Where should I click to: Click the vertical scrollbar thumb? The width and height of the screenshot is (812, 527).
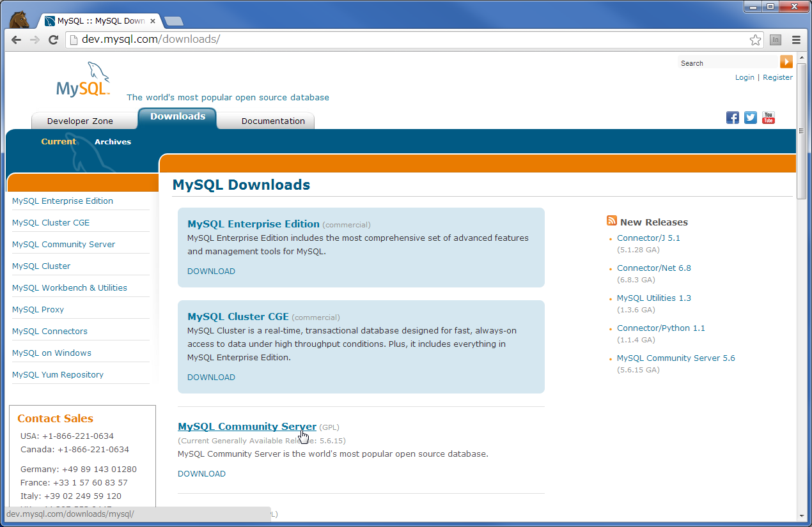[802, 132]
